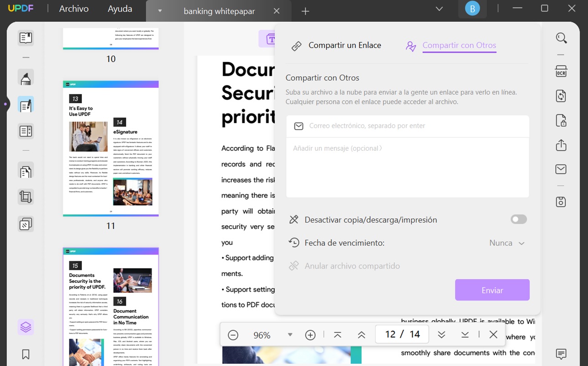Switch to Compartir un Enlace tab
The image size is (588, 366).
(336, 45)
